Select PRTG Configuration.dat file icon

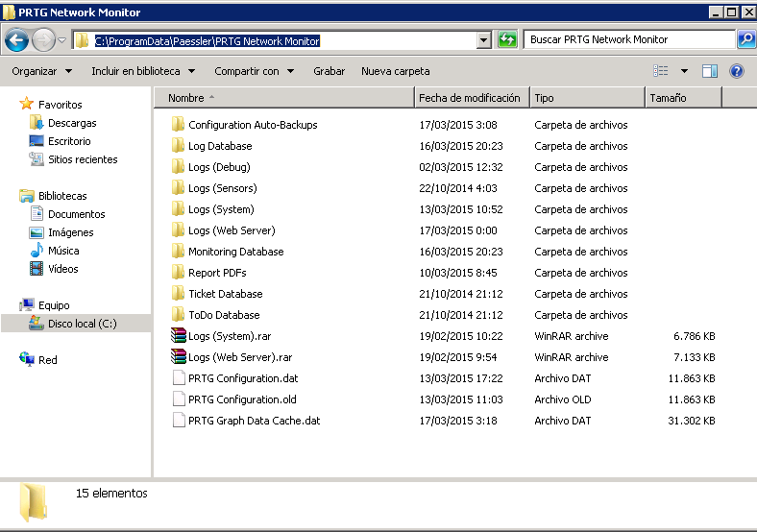[179, 378]
